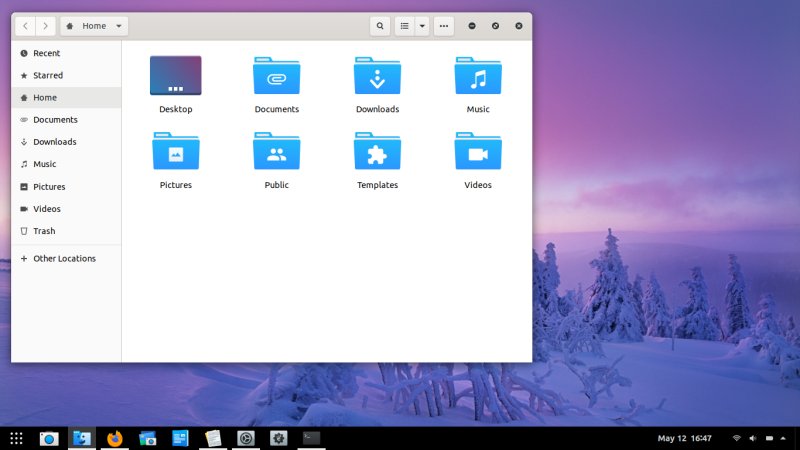This screenshot has height=450, width=800.
Task: Select the Videos folder in the main view
Action: coord(478,152)
